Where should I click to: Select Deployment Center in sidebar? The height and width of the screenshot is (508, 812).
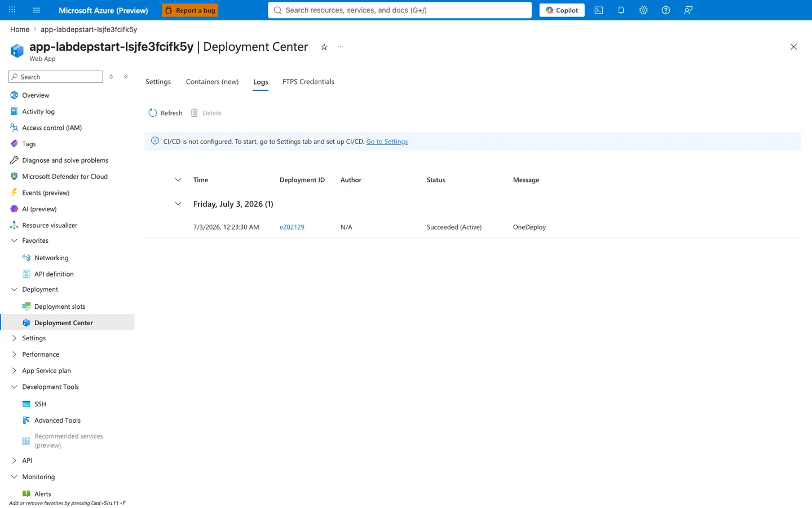point(64,323)
